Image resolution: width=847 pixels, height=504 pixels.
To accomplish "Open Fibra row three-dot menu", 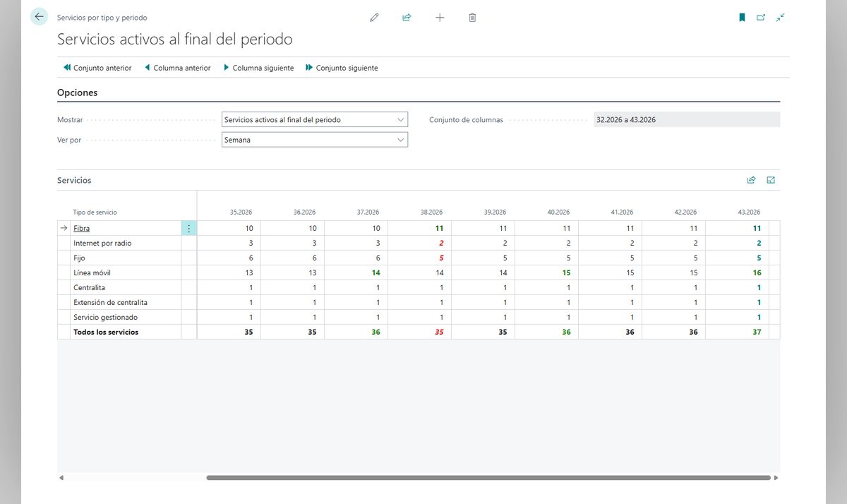I will click(x=188, y=228).
